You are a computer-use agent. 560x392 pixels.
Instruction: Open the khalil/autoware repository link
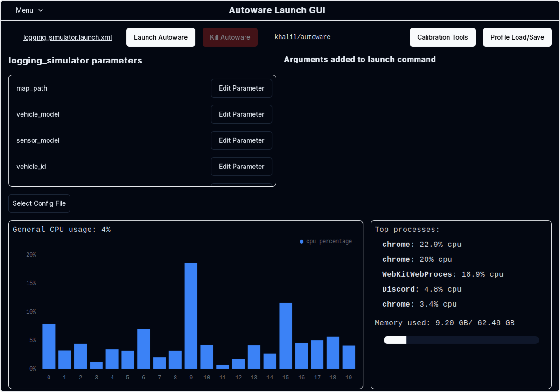click(302, 37)
